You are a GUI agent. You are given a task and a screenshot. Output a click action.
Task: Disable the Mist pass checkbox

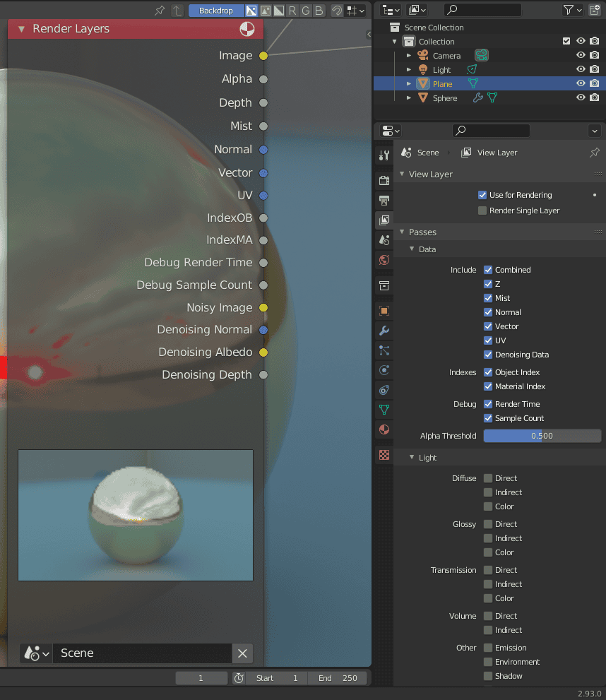[x=487, y=297]
